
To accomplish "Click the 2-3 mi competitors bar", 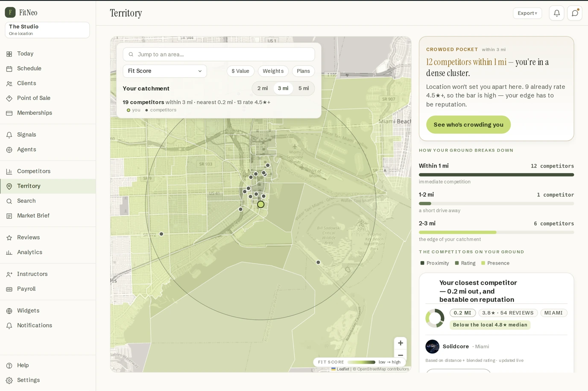I will point(496,232).
